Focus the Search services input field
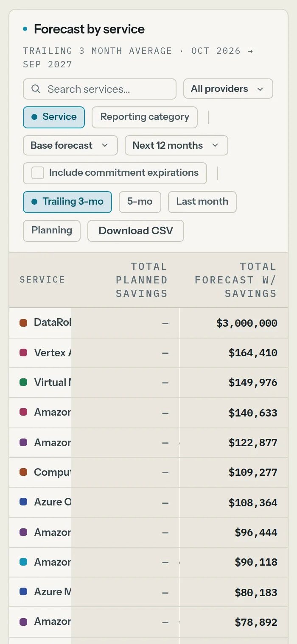Image resolution: width=297 pixels, height=644 pixels. (x=100, y=89)
